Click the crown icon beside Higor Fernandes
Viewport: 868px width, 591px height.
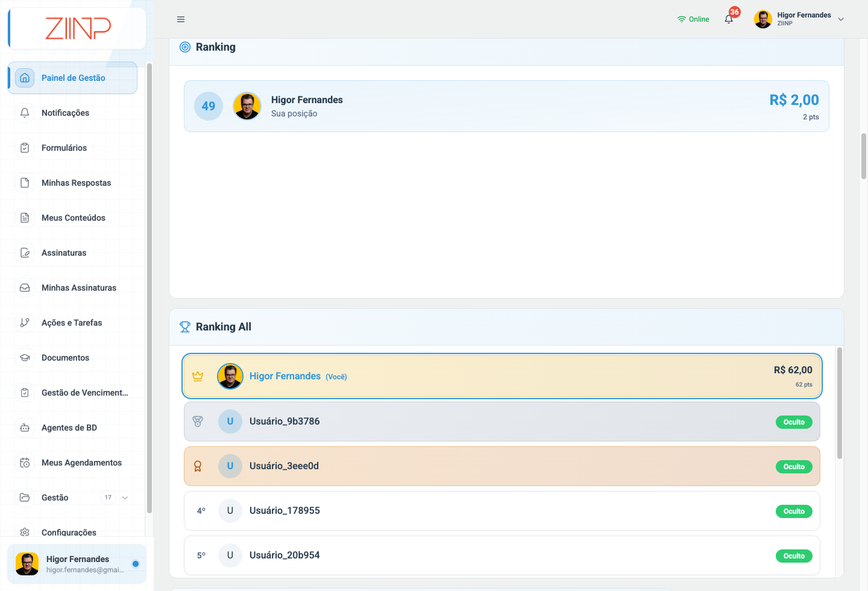198,376
